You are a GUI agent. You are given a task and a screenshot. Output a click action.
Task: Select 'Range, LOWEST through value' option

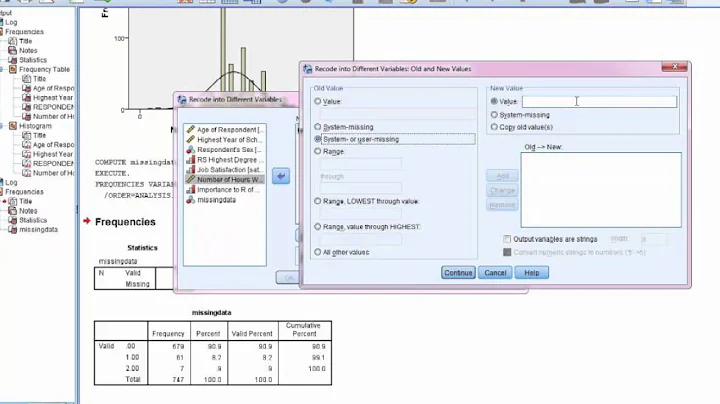[x=317, y=201]
